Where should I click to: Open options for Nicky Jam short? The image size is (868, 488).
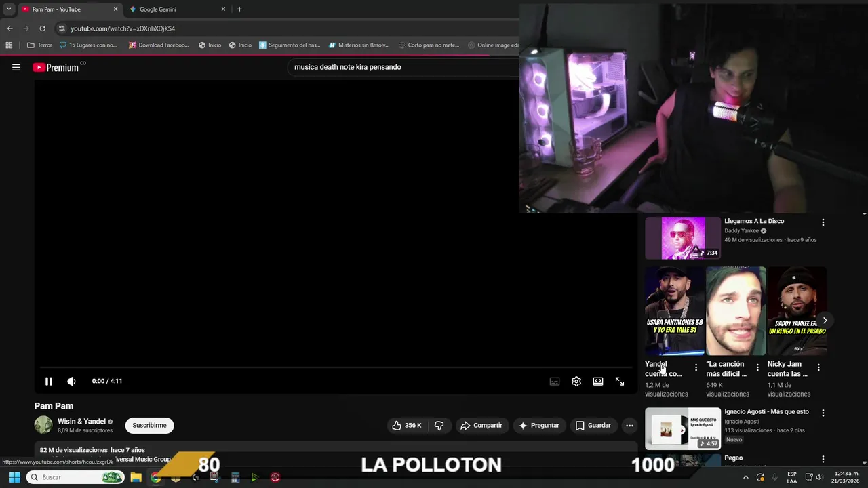(818, 367)
